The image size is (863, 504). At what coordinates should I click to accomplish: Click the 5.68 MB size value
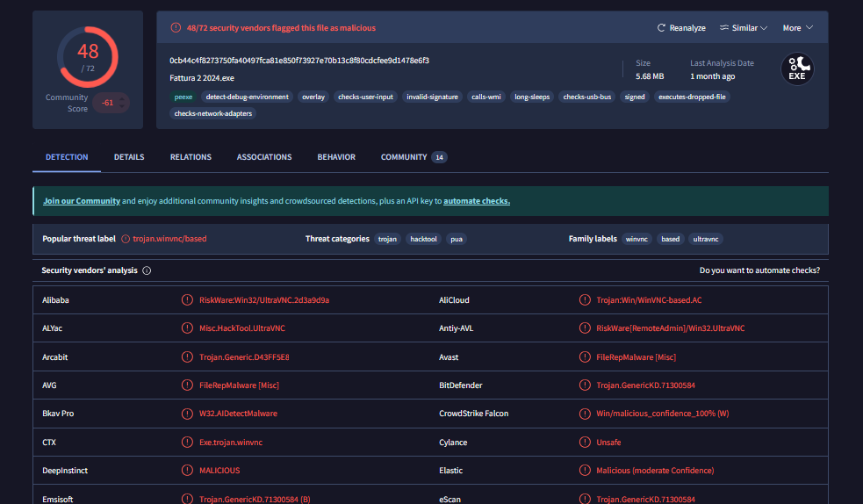650,76
